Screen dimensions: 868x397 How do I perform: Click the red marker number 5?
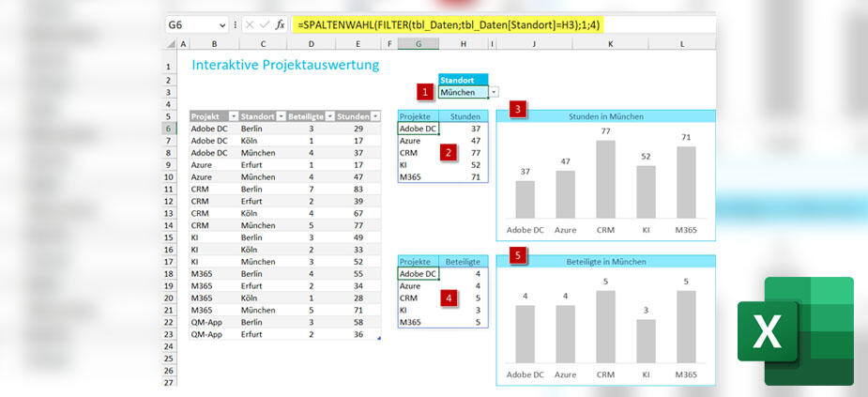coord(518,255)
